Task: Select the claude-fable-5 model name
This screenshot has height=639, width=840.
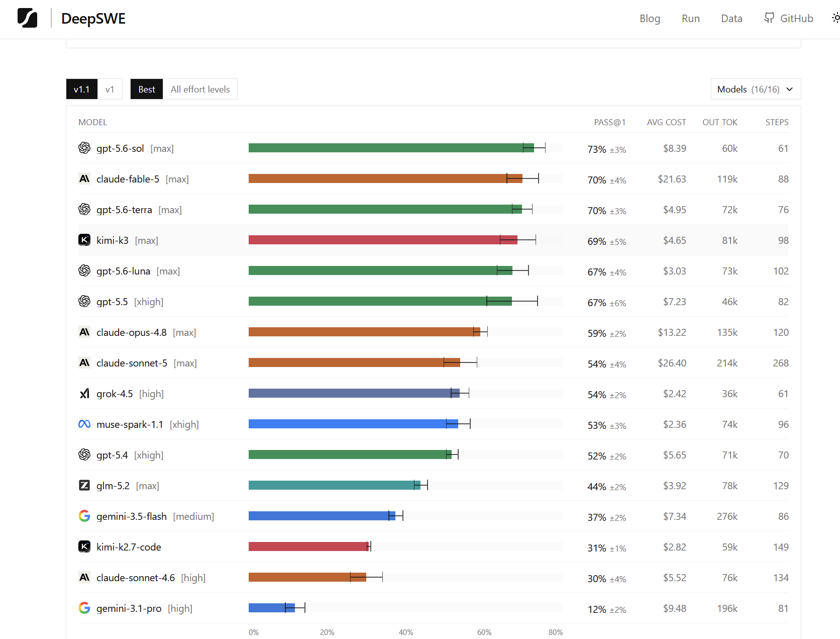Action: click(128, 179)
